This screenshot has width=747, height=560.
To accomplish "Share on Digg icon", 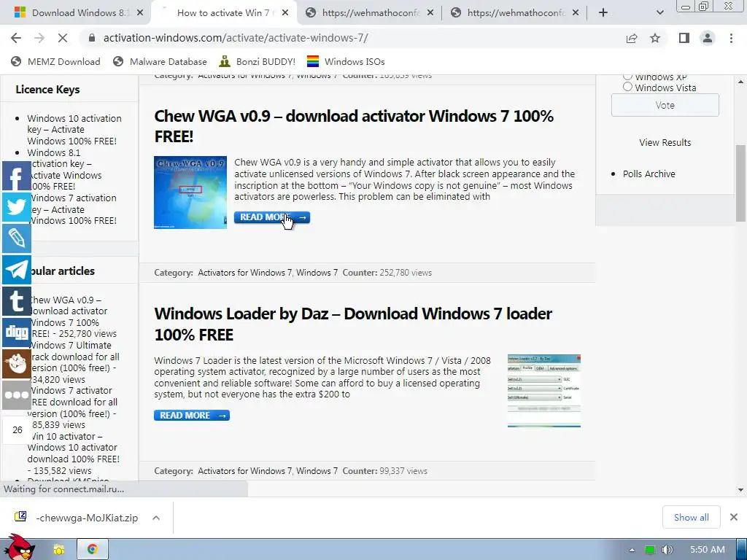I will [17, 332].
